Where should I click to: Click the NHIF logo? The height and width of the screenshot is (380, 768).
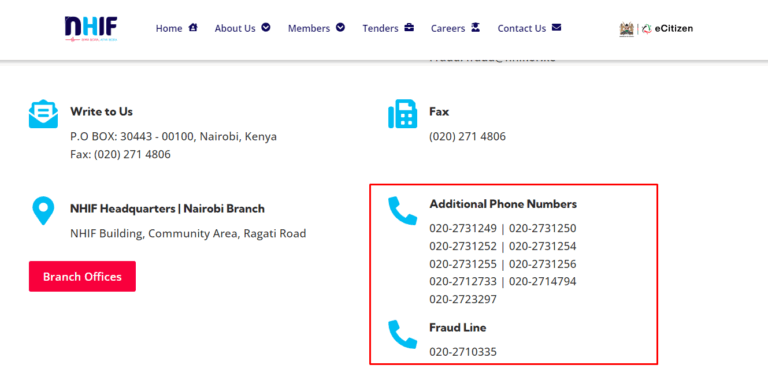coord(91,28)
